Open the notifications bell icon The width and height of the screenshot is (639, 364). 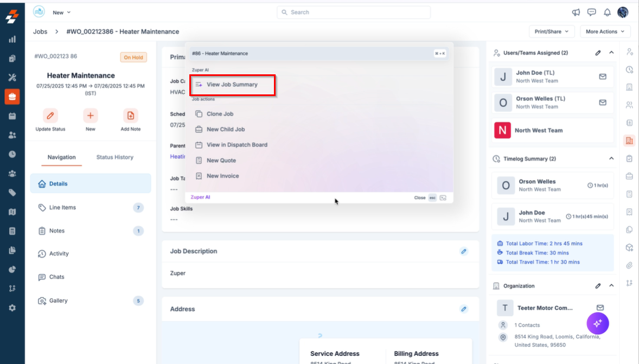tap(607, 12)
